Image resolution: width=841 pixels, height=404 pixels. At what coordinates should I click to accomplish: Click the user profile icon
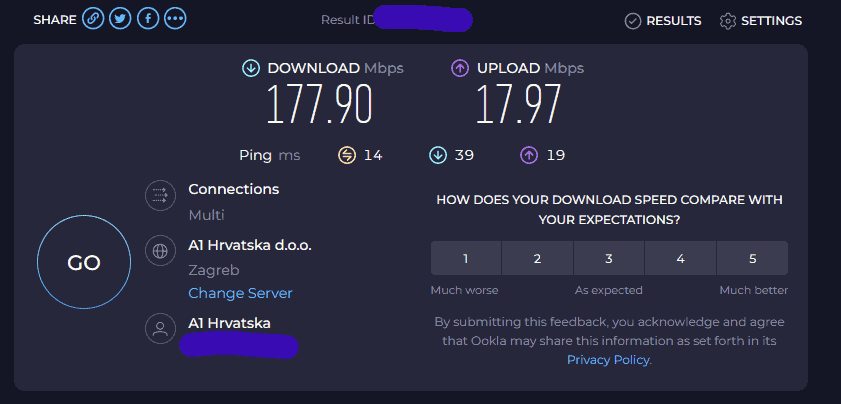[x=160, y=327]
